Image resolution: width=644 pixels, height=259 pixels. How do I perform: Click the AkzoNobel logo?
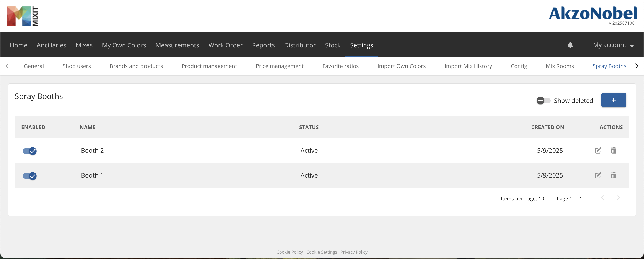coord(593,13)
